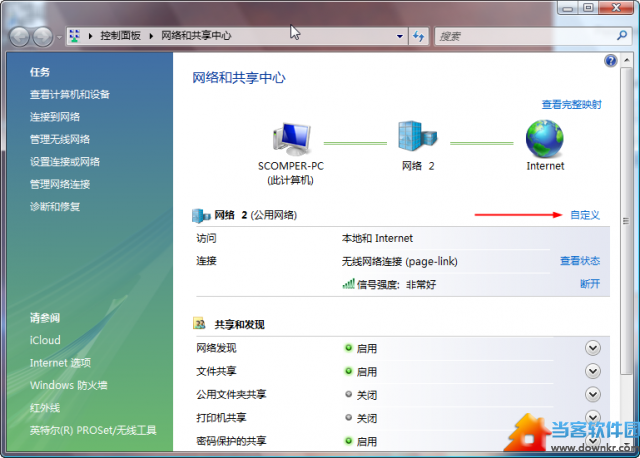Click the Internet globe icon
640x458 pixels.
(545, 139)
